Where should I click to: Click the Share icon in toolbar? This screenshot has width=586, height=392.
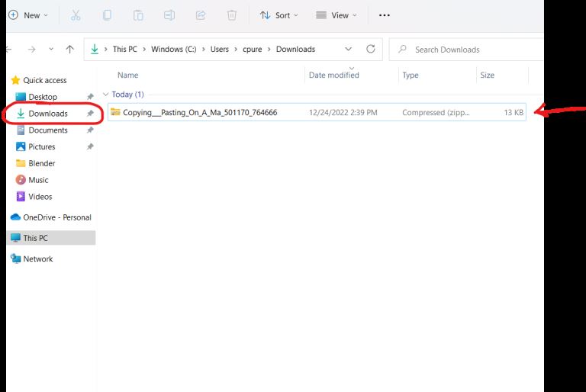click(x=201, y=15)
